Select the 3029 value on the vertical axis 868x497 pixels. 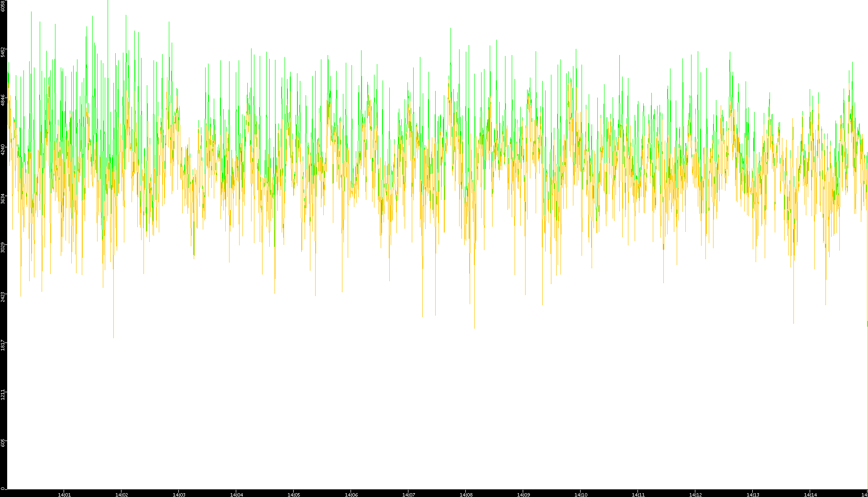[3, 247]
